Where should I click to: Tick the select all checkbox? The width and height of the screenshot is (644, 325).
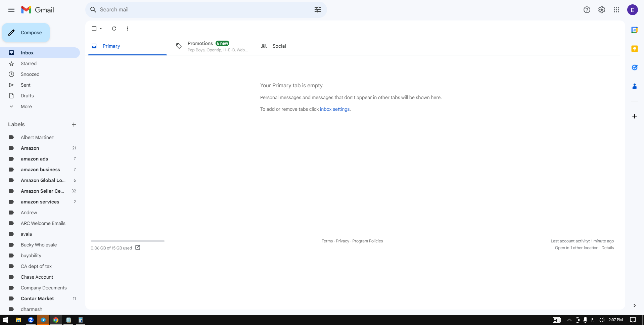(94, 29)
